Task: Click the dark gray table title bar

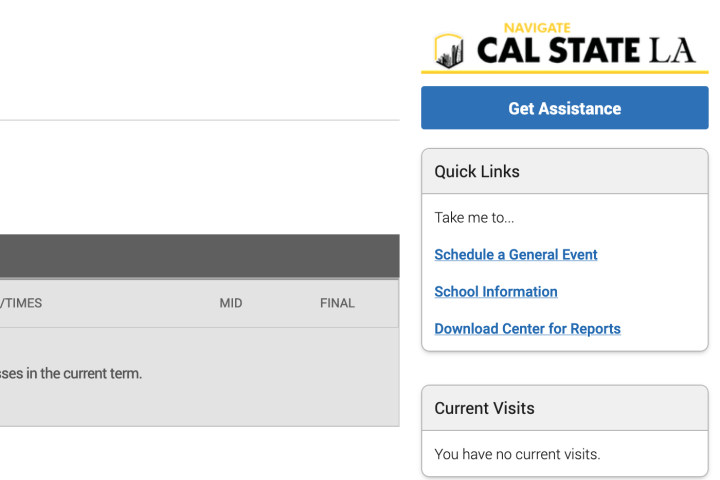Action: point(200,256)
